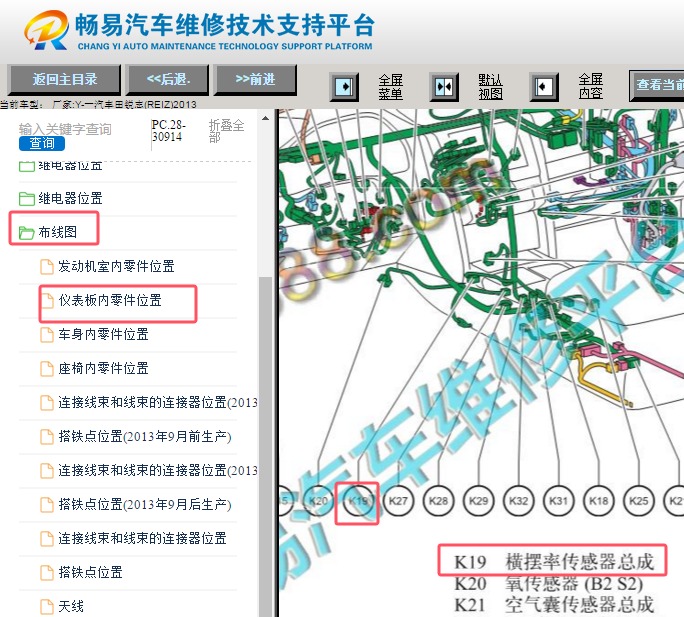Click 折叠全部 to collapse the tree
The width and height of the screenshot is (684, 617).
click(226, 131)
